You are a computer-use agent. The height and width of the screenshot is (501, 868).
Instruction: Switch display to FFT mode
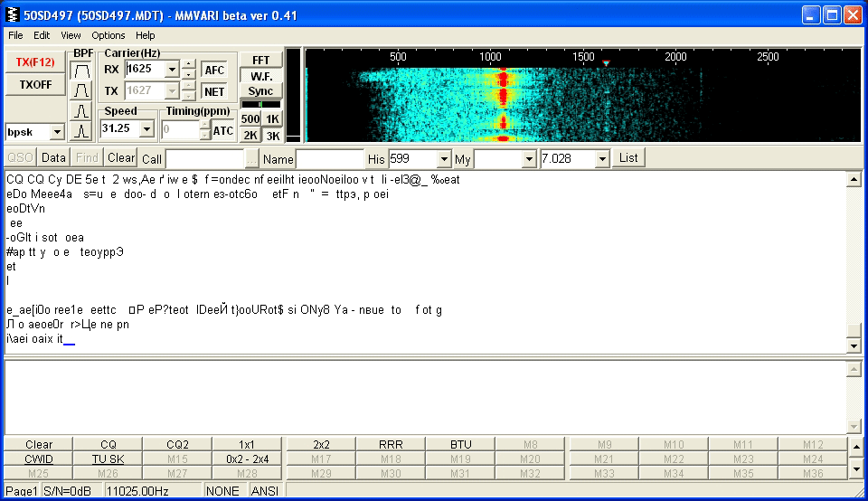[260, 60]
